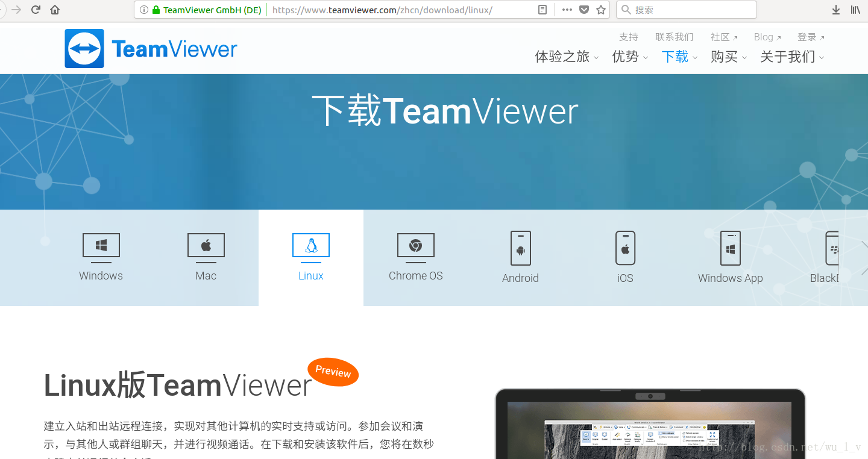This screenshot has height=459, width=868.
Task: Toggle reader view icon in address bar
Action: coord(542,10)
